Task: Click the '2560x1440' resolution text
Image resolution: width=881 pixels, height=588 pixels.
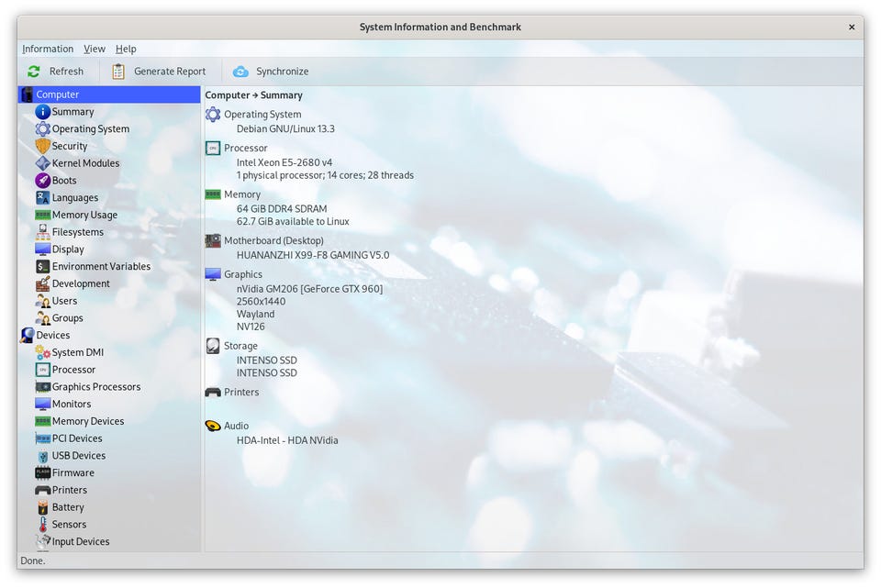Action: [x=261, y=301]
